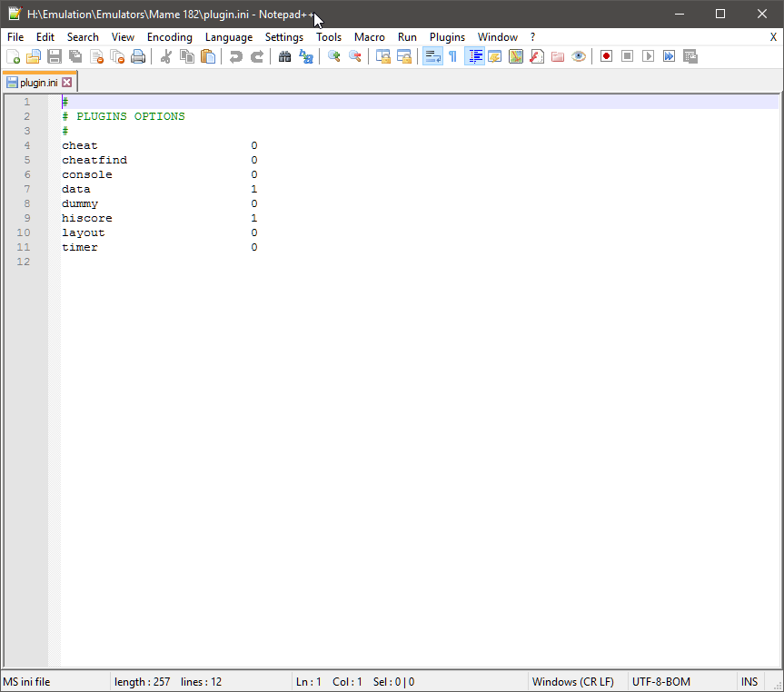
Task: Click the Save Recorded Macro icon
Action: coord(690,56)
